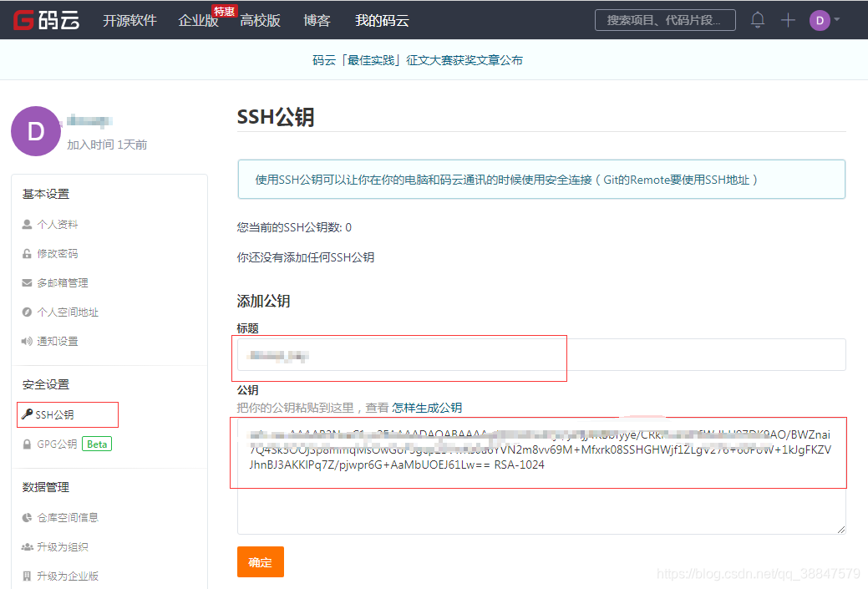868x589 pixels.
Task: Grab the textarea resize handle
Action: pyautogui.click(x=841, y=529)
